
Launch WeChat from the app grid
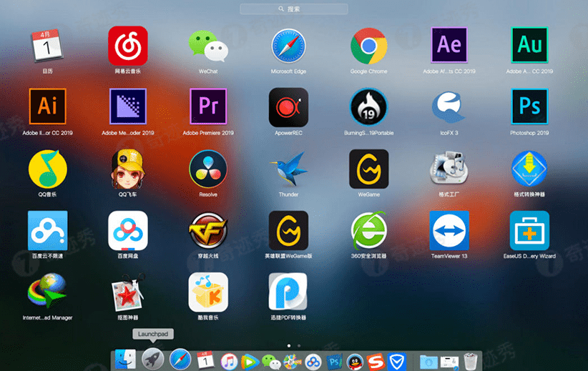click(x=208, y=46)
